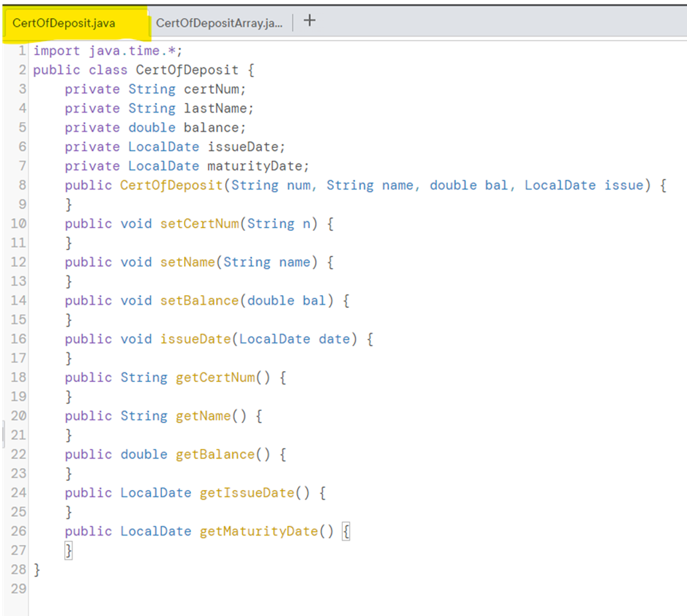Click the closing brace on line 28
The height and width of the screenshot is (616, 687).
(x=37, y=570)
